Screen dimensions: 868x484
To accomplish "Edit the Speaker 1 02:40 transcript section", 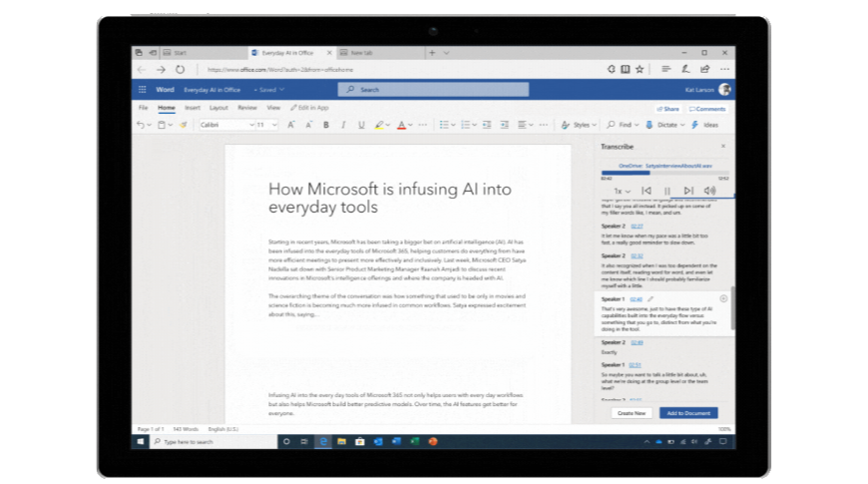I will tap(651, 299).
